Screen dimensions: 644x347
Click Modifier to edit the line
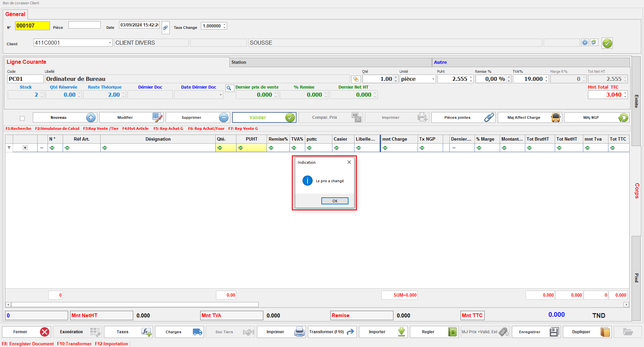tap(131, 117)
